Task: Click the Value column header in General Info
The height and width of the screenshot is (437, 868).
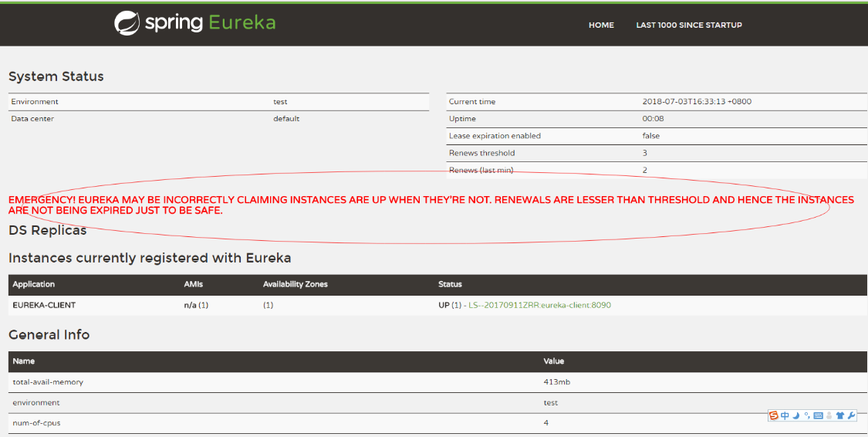Action: [x=553, y=361]
